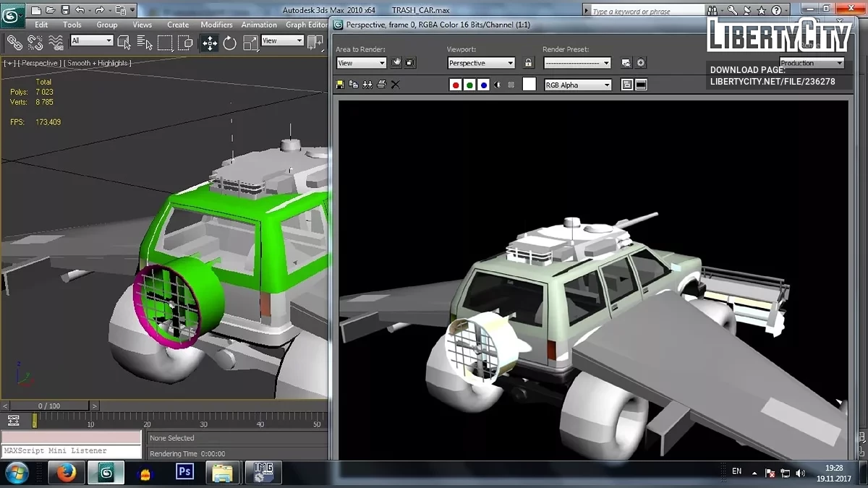Choose the Select by Name tool

(x=145, y=43)
